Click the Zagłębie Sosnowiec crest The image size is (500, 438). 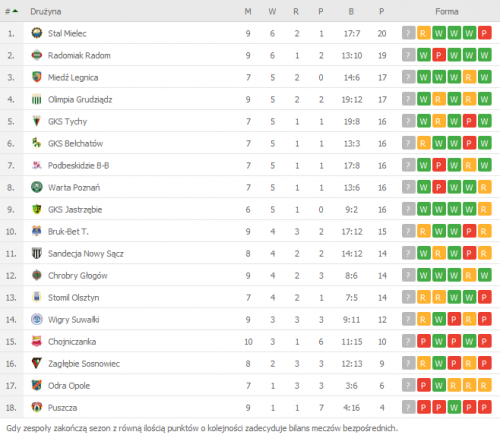37,363
